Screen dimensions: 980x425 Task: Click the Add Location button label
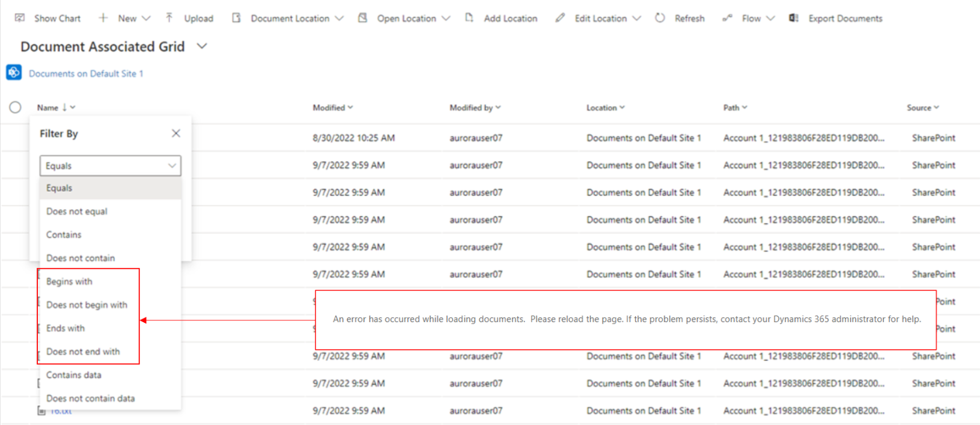(511, 19)
